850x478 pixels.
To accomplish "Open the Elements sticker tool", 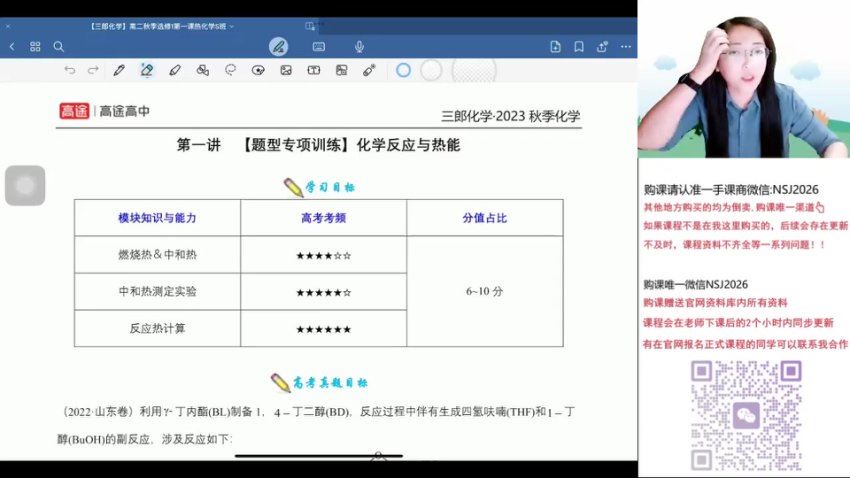I will pos(258,70).
